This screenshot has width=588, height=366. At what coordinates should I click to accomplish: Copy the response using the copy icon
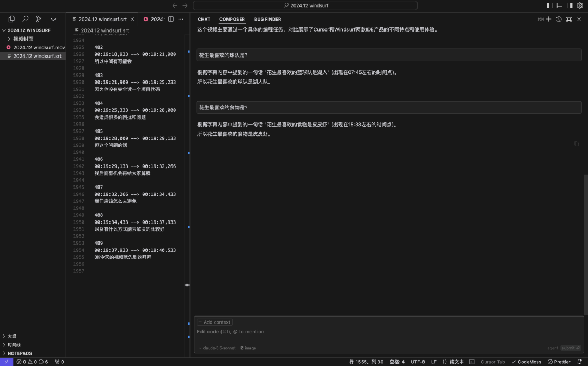click(x=577, y=144)
